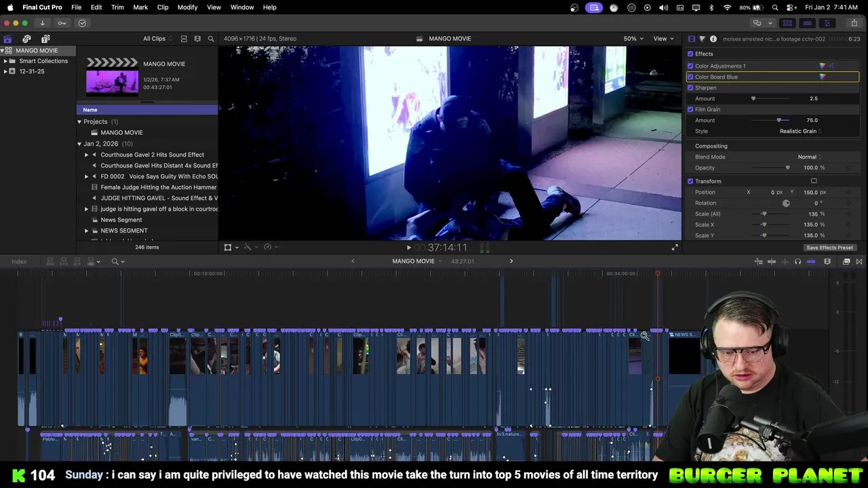This screenshot has height=488, width=868.
Task: Click Save Effects Preset button
Action: click(829, 247)
